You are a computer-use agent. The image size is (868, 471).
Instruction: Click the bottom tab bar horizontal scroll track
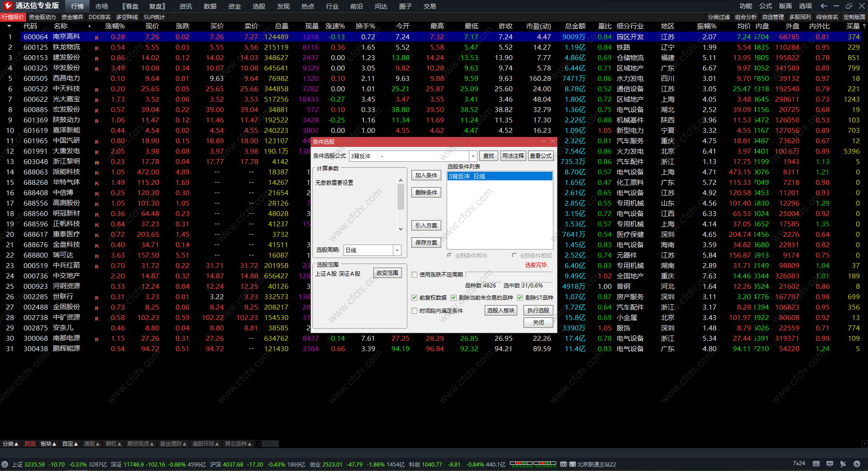click(x=270, y=444)
